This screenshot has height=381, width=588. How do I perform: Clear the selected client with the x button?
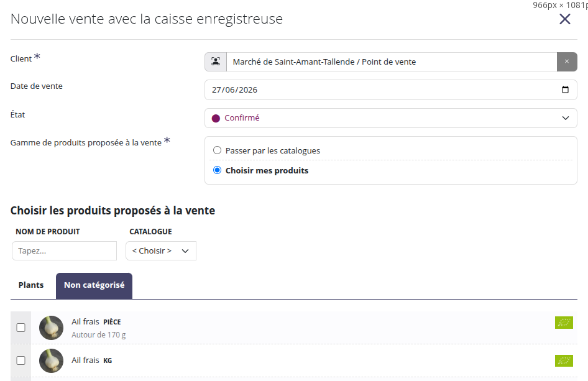coord(567,62)
